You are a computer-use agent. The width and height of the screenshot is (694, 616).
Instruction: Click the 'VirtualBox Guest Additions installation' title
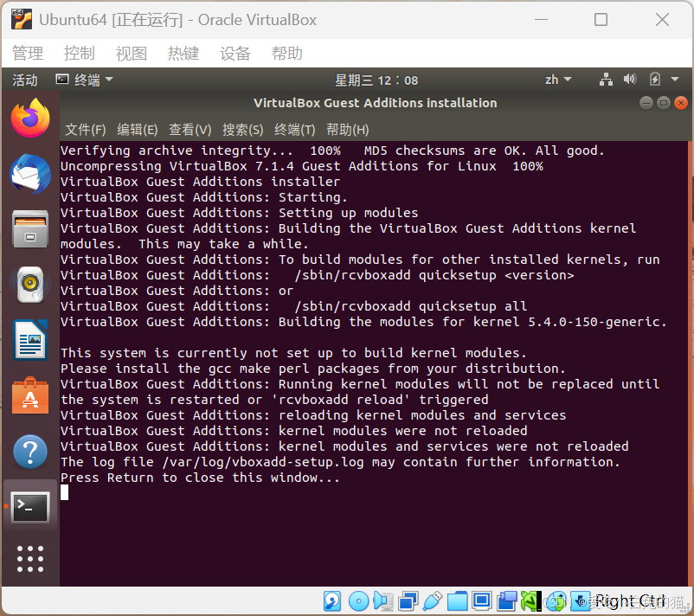(375, 103)
